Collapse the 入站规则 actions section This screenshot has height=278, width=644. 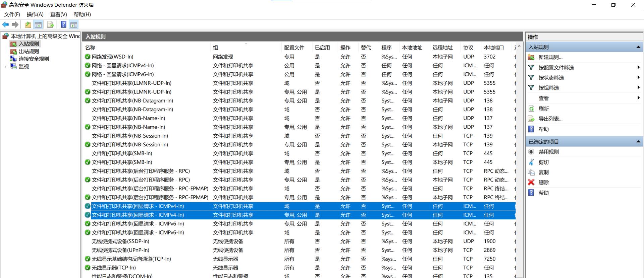[x=638, y=47]
